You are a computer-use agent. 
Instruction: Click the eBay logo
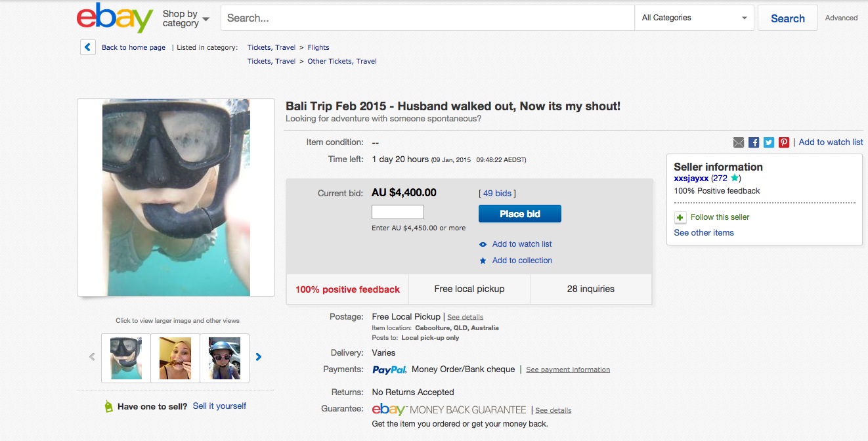[115, 18]
